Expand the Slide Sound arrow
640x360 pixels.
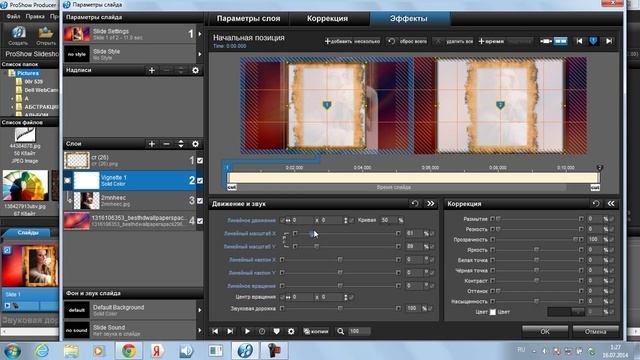click(x=200, y=330)
